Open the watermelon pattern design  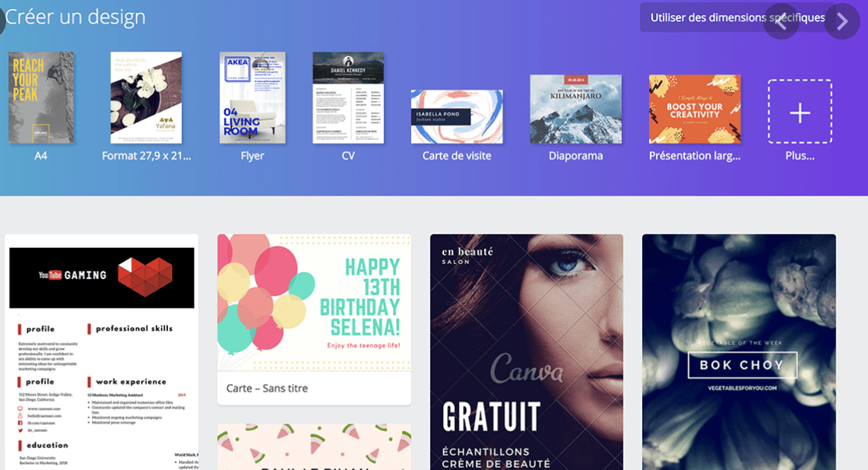315,447
